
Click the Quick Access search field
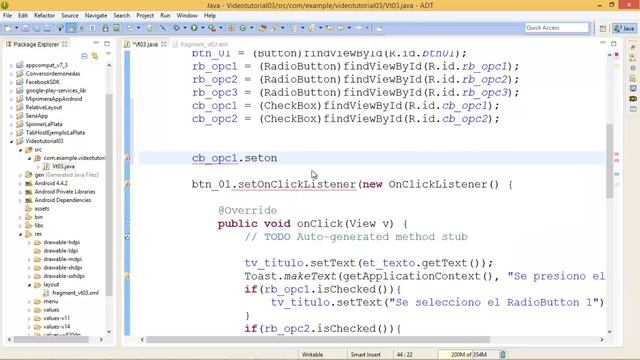557,28
